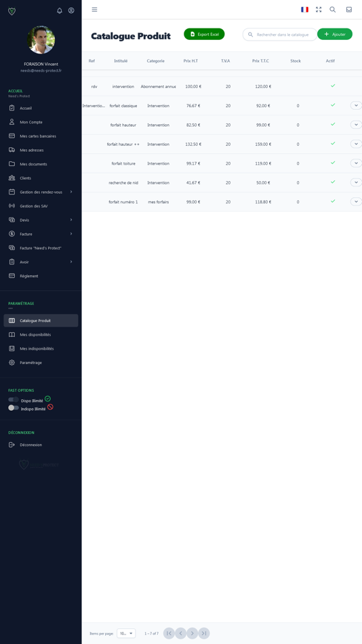The width and height of the screenshot is (362, 644).
Task: Click the user profile icon in sidebar
Action: tap(71, 11)
